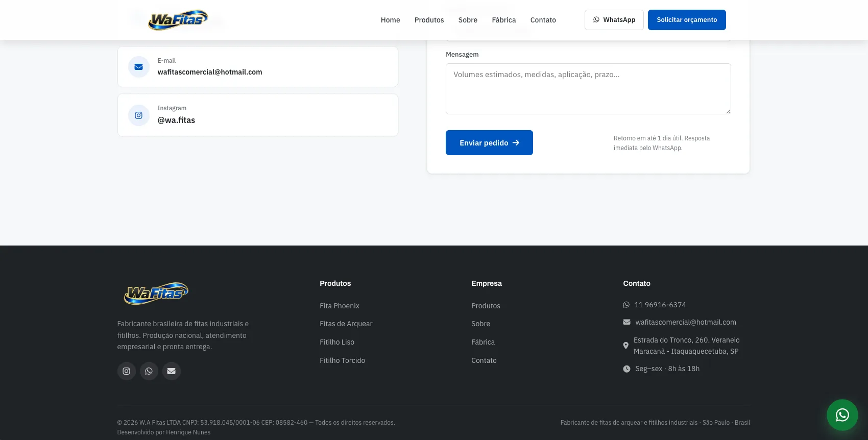Click the phone number 11 96916-6374

[x=660, y=305]
